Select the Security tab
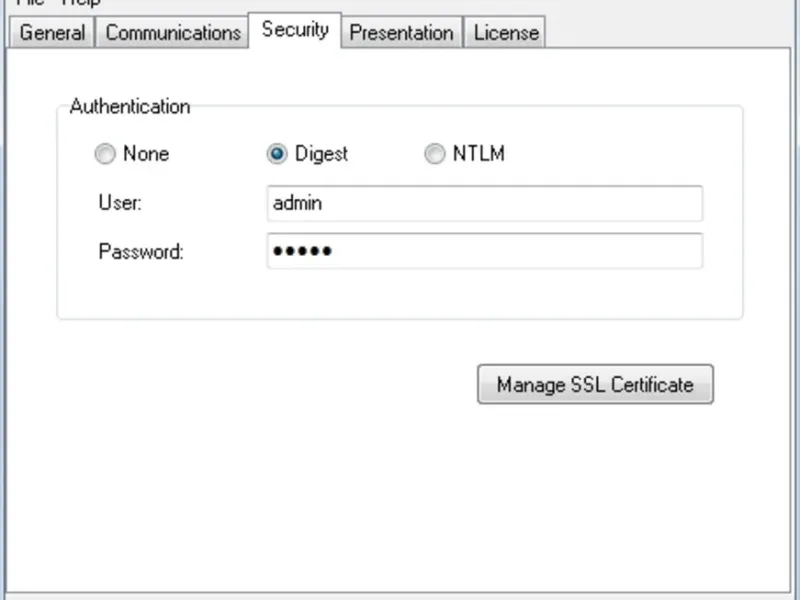This screenshot has width=800, height=600. pyautogui.click(x=295, y=30)
